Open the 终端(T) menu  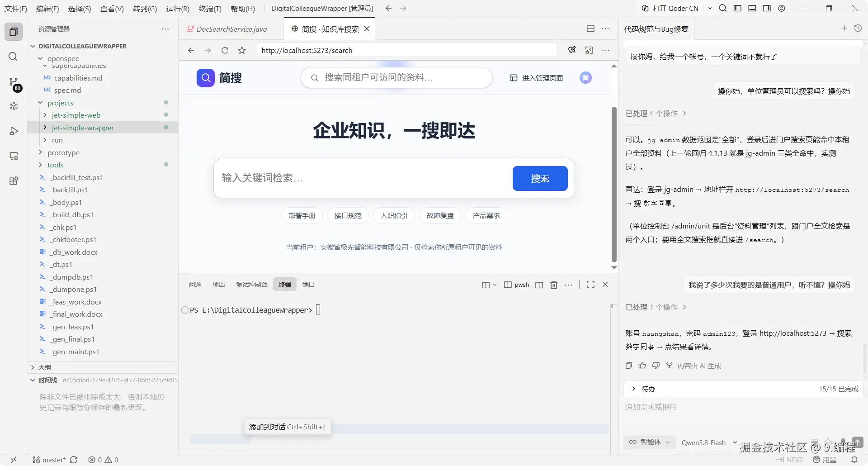tap(210, 9)
